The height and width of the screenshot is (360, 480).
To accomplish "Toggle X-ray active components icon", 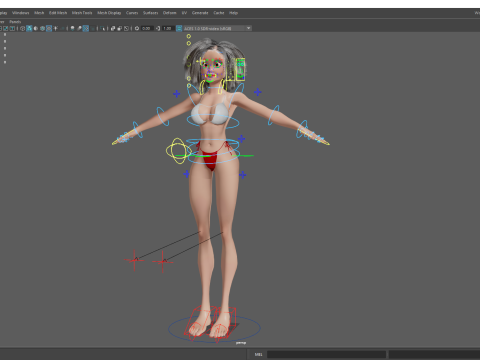I will coord(120,28).
